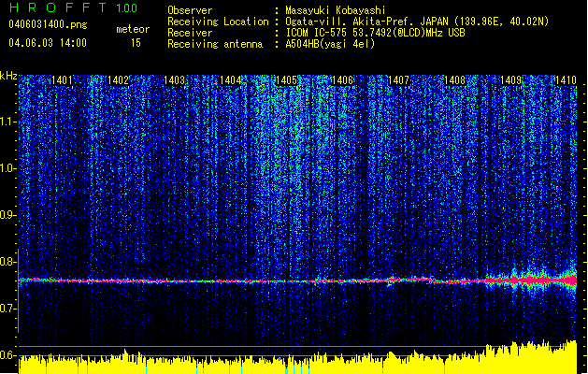Click the 1401 time marker

62,80
